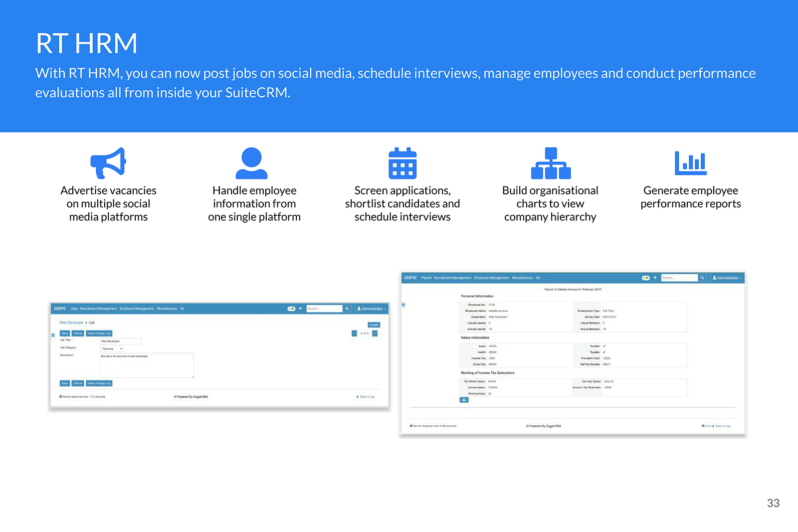The height and width of the screenshot is (532, 798).
Task: Click the Salary Information heading
Action: click(x=475, y=338)
